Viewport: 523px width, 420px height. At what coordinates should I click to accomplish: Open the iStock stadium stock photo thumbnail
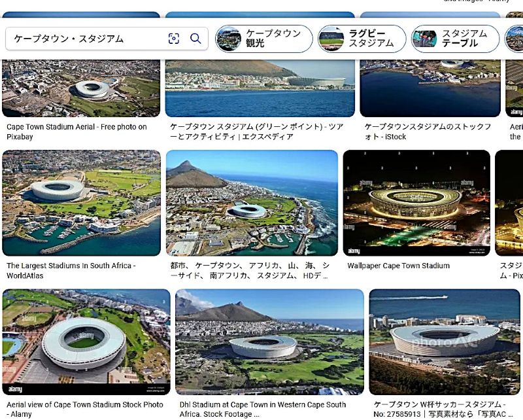pyautogui.click(x=430, y=88)
